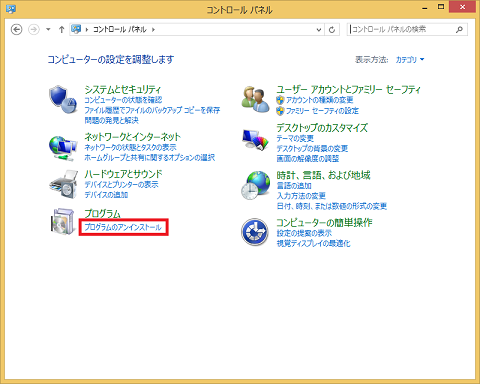Click the Programs disc box icon
The image size is (480, 384).
[x=62, y=222]
